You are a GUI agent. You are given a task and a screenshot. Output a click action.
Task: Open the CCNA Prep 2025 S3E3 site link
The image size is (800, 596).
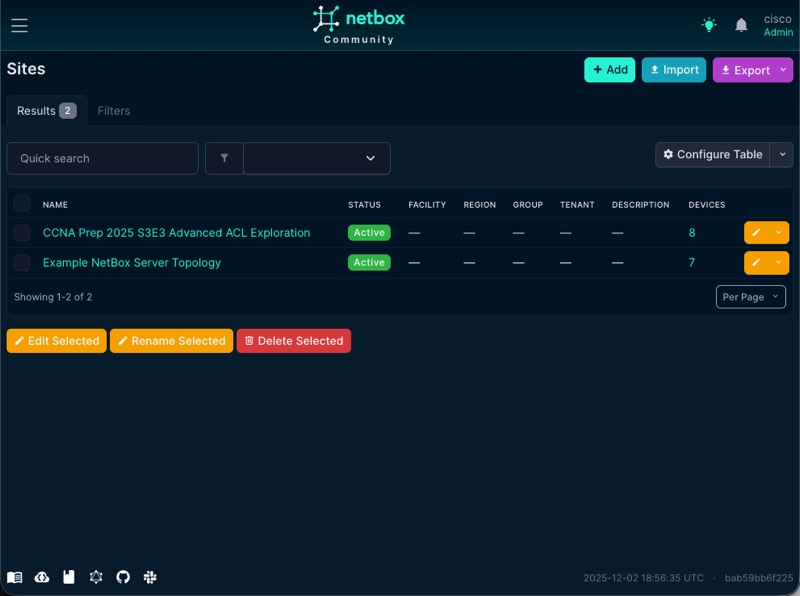tap(174, 232)
